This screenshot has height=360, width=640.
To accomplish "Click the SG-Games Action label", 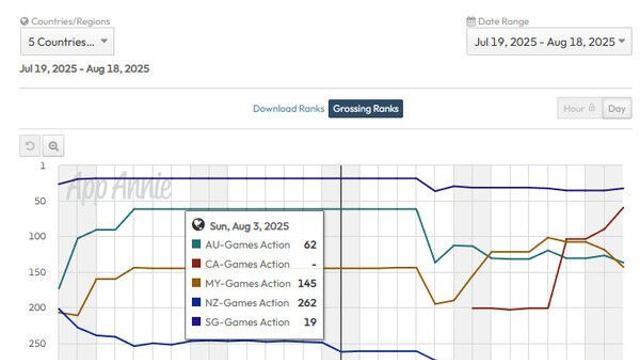I will click(247, 322).
